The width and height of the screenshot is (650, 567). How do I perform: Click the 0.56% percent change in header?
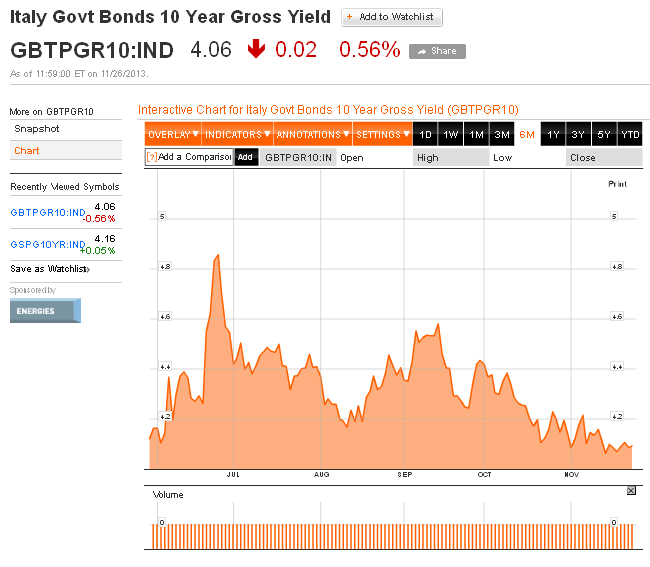369,50
